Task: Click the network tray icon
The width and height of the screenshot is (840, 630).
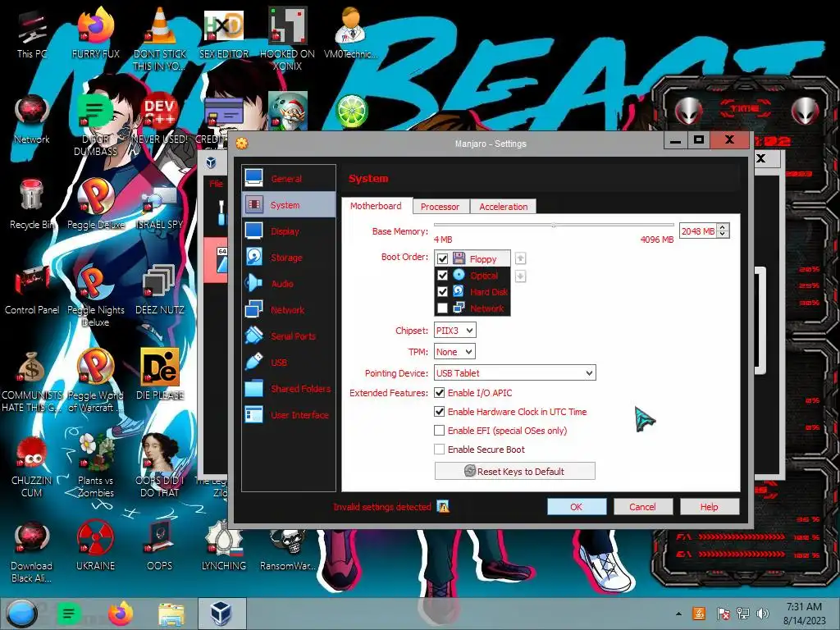Action: [742, 614]
